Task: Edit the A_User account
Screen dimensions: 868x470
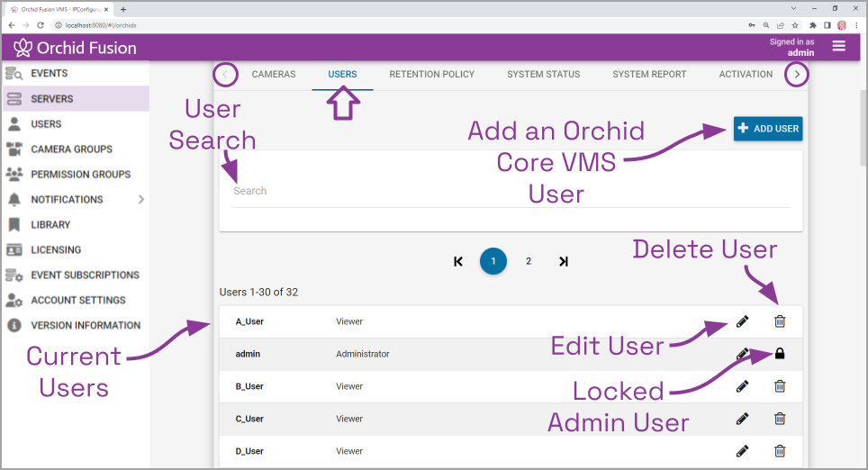Action: tap(742, 321)
